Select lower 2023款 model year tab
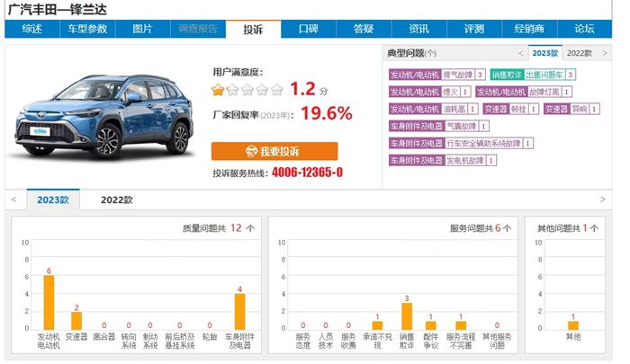Image resolution: width=630 pixels, height=364 pixels. click(x=53, y=200)
